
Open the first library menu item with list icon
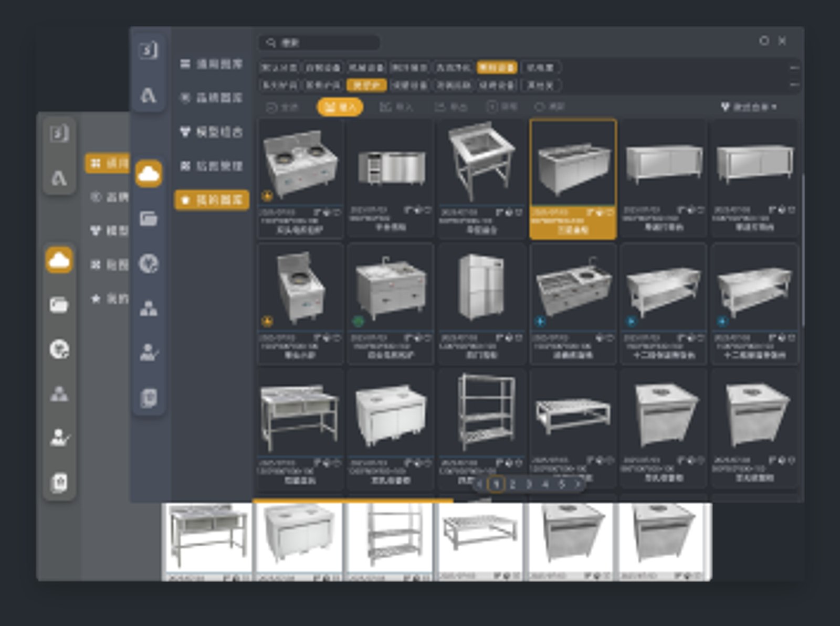tap(212, 64)
